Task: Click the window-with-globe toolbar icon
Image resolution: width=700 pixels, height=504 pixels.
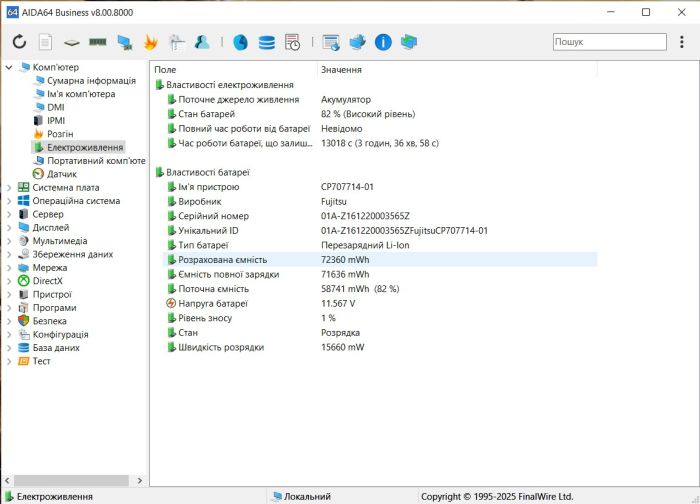Action: 331,42
